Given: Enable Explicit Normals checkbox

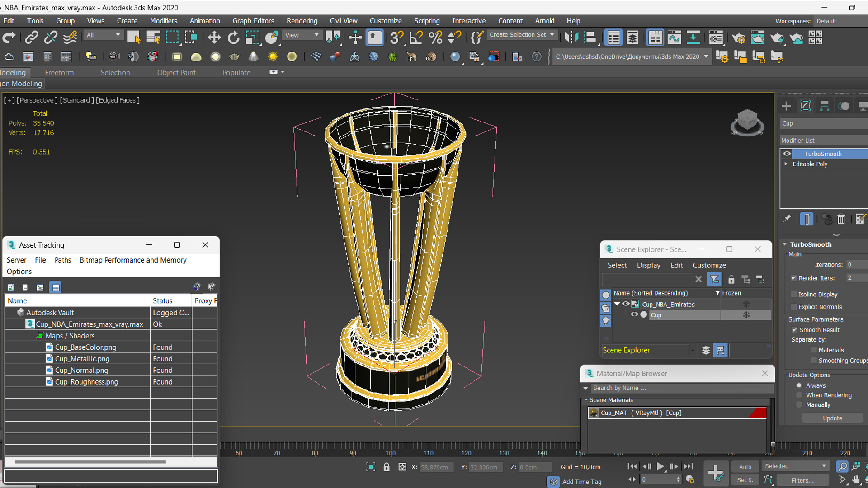Looking at the screenshot, I should 794,307.
